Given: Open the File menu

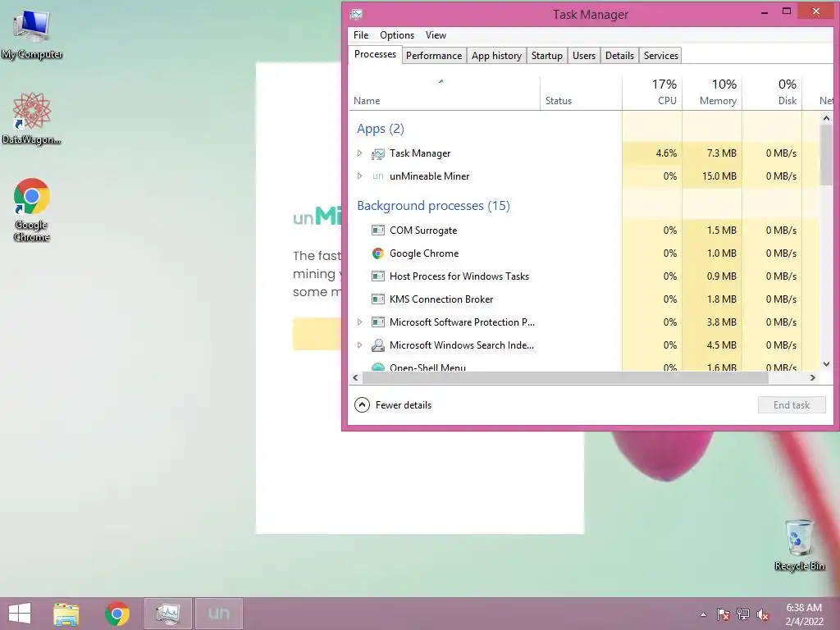Looking at the screenshot, I should click(361, 34).
